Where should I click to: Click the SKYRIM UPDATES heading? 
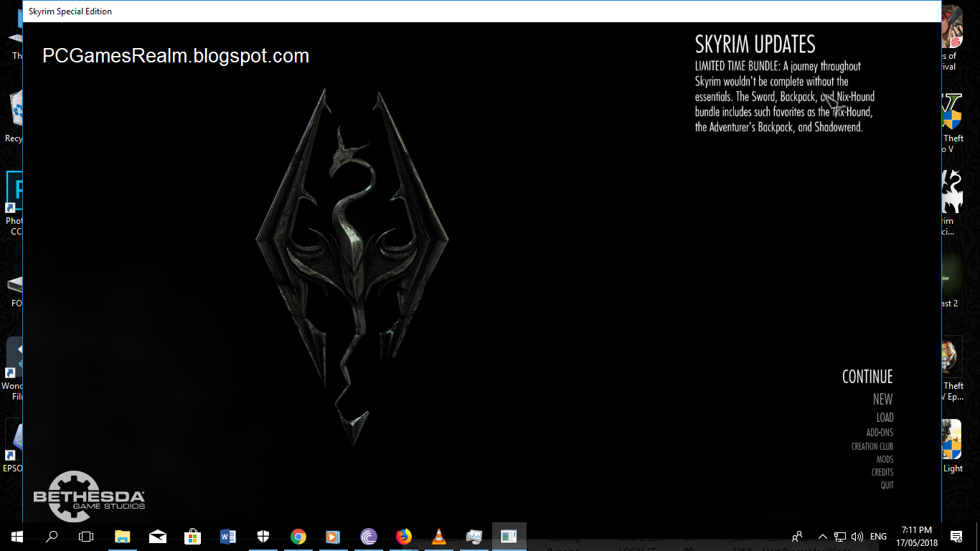coord(755,44)
